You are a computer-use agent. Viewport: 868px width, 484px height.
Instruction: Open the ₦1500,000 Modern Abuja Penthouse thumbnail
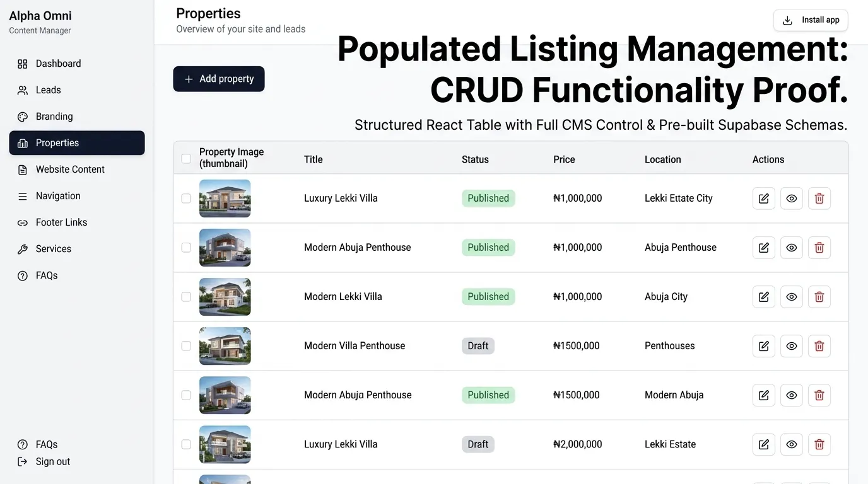tap(225, 395)
